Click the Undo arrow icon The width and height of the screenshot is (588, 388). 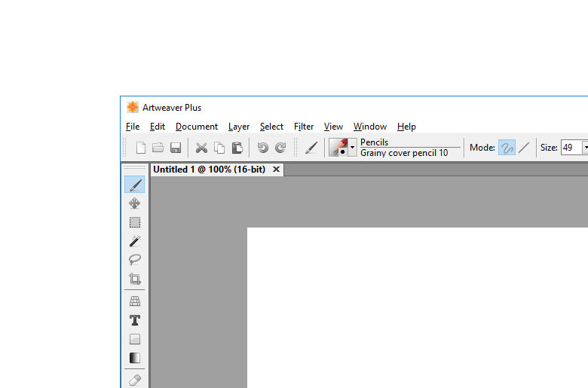(x=262, y=148)
